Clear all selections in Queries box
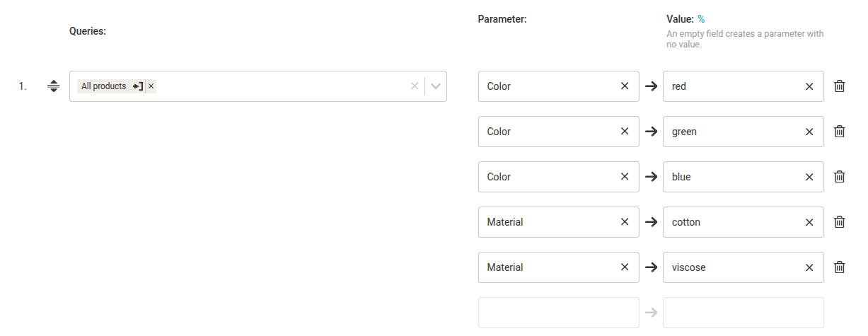Viewport: 868px width, 336px height. click(415, 86)
